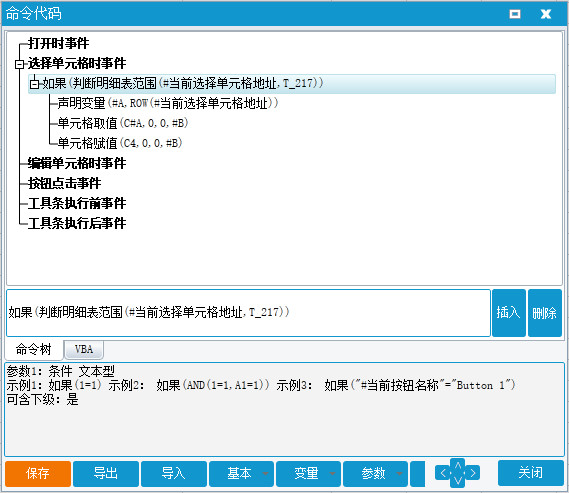Image resolution: width=569 pixels, height=493 pixels.
Task: Switch to the 命令树 tab
Action: (34, 349)
